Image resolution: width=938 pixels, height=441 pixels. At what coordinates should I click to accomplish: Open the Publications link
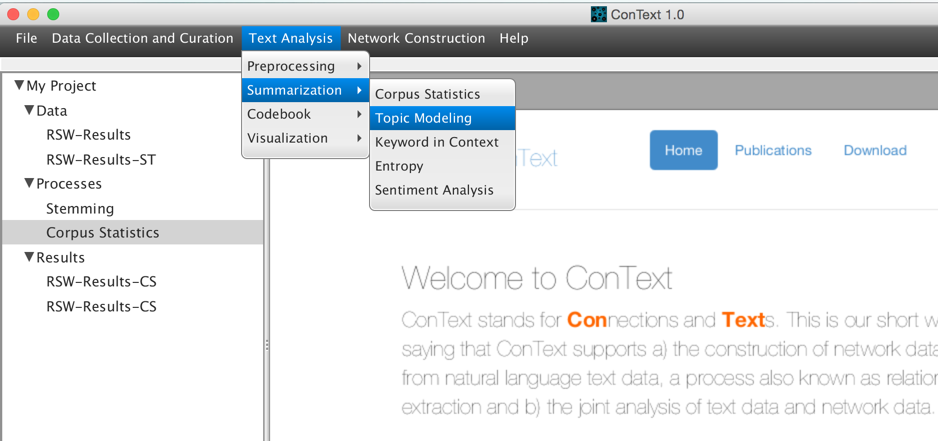(x=773, y=150)
